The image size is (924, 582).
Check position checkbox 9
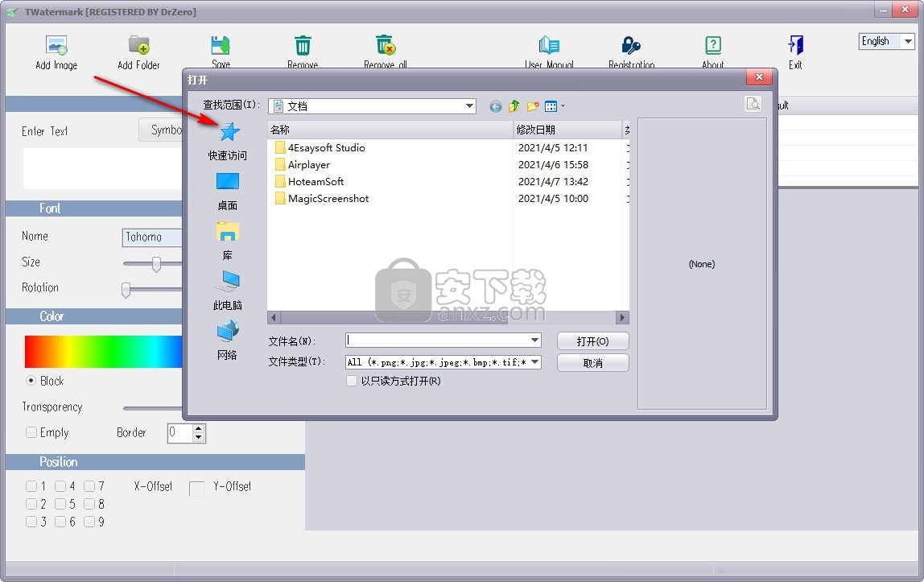point(89,522)
